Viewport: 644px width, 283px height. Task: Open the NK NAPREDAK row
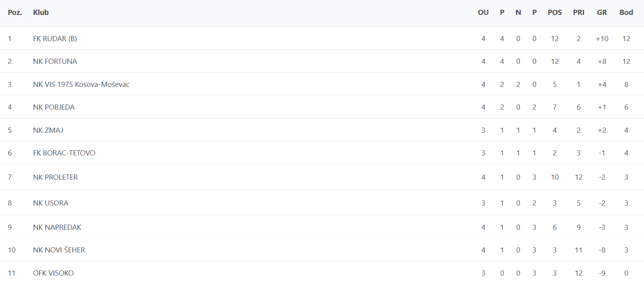pyautogui.click(x=57, y=227)
